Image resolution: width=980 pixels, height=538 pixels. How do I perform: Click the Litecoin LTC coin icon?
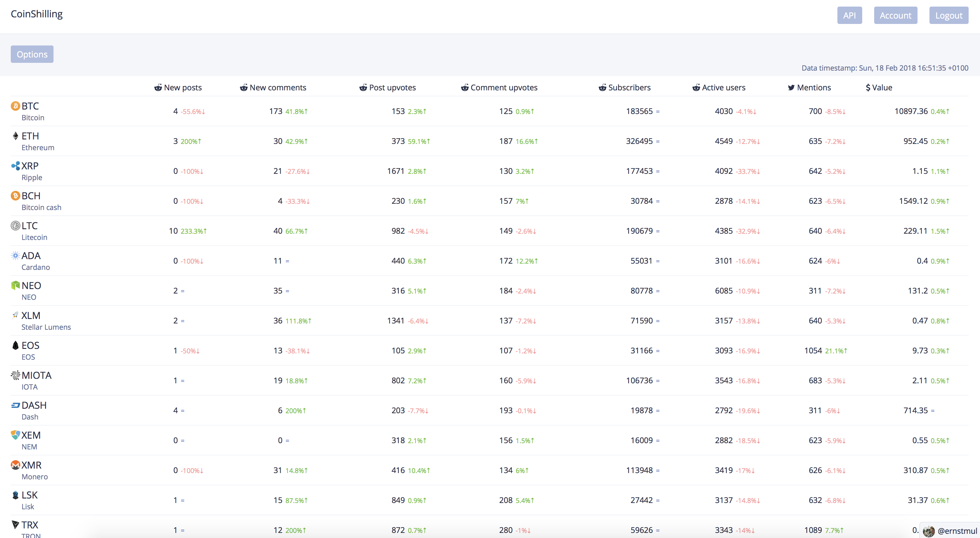coord(15,226)
